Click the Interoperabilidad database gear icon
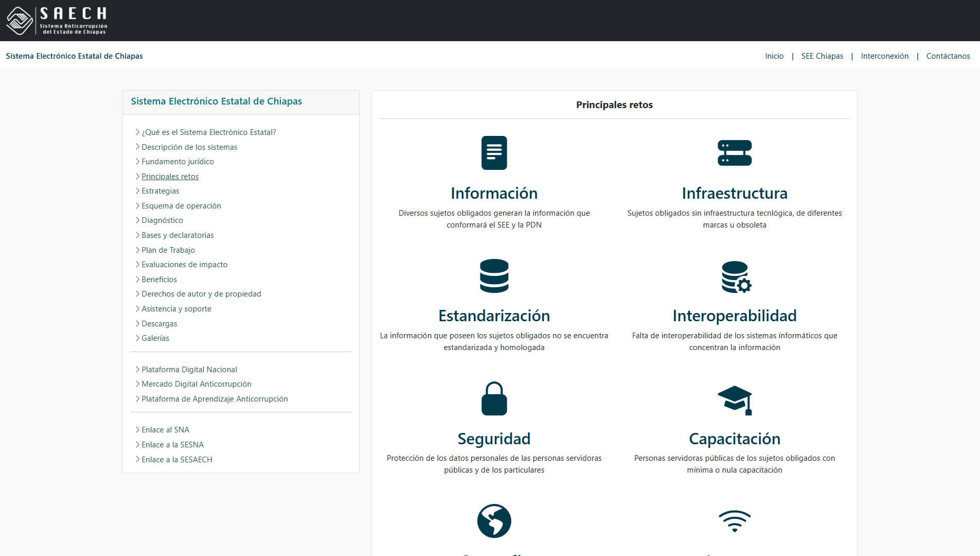The height and width of the screenshot is (556, 980). tap(736, 277)
